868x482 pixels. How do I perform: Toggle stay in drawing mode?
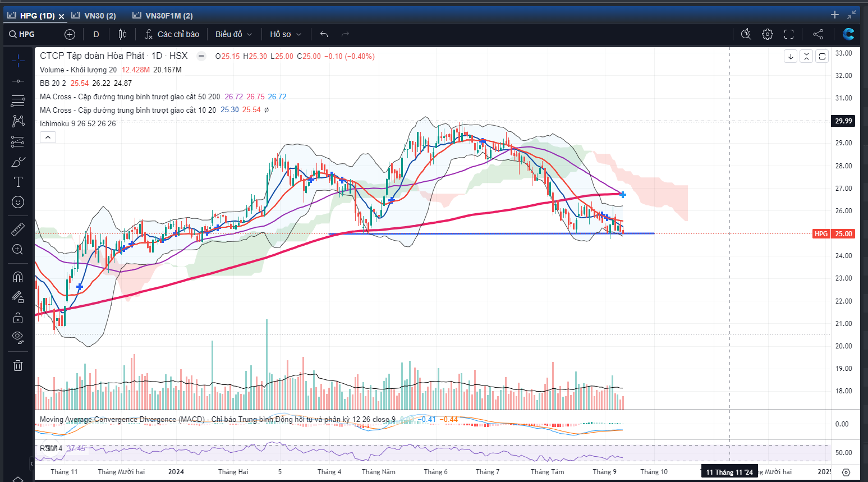pyautogui.click(x=18, y=297)
